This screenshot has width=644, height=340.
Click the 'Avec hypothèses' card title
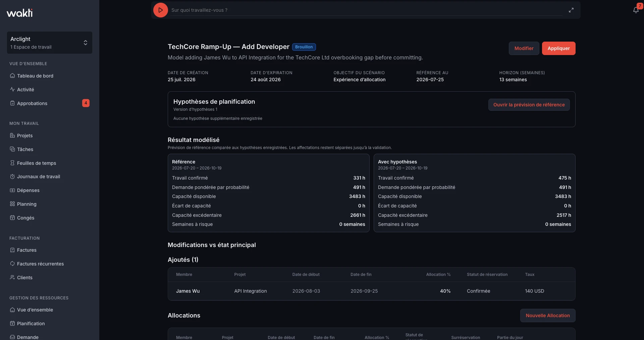pos(397,162)
